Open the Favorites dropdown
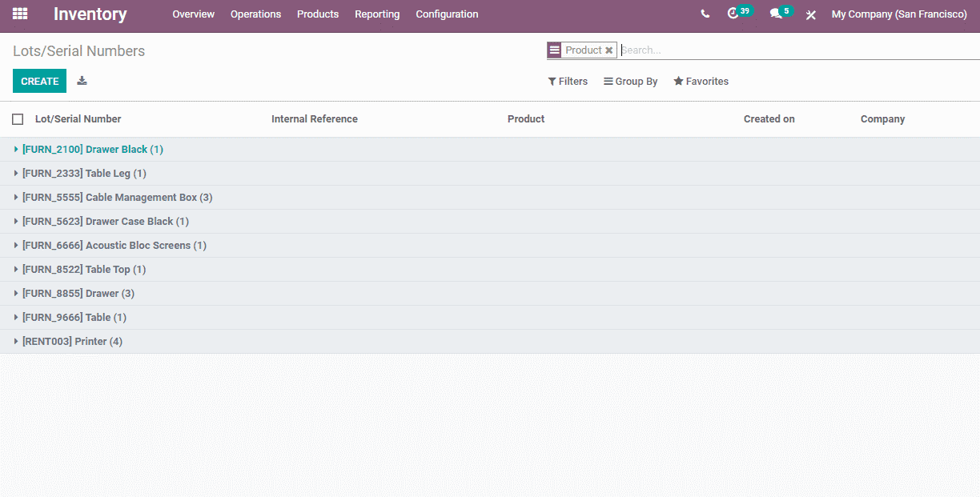The height and width of the screenshot is (497, 980). pyautogui.click(x=701, y=82)
